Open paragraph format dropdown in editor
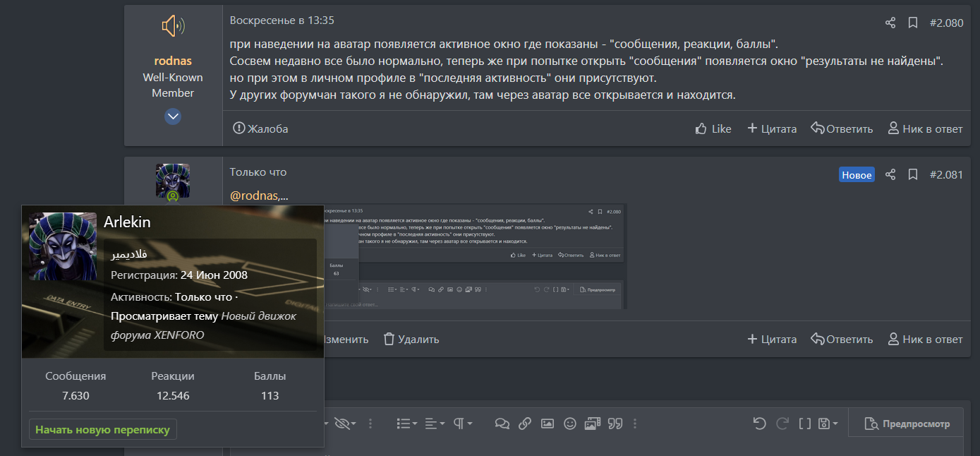The width and height of the screenshot is (980, 456). tap(462, 424)
